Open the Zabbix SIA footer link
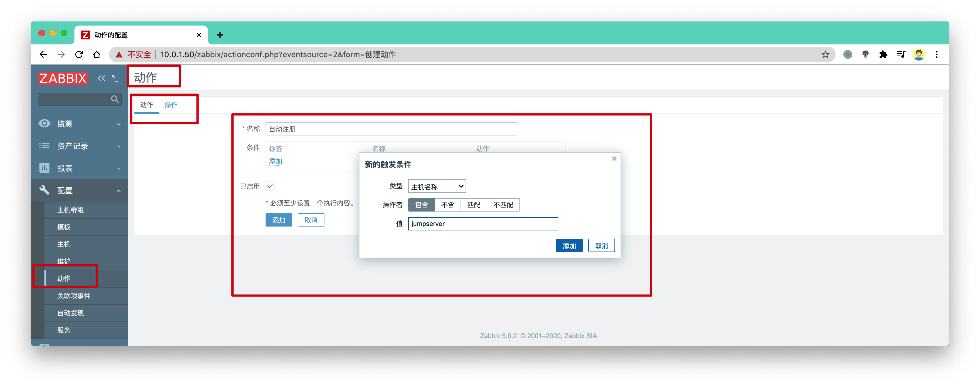 coord(580,336)
